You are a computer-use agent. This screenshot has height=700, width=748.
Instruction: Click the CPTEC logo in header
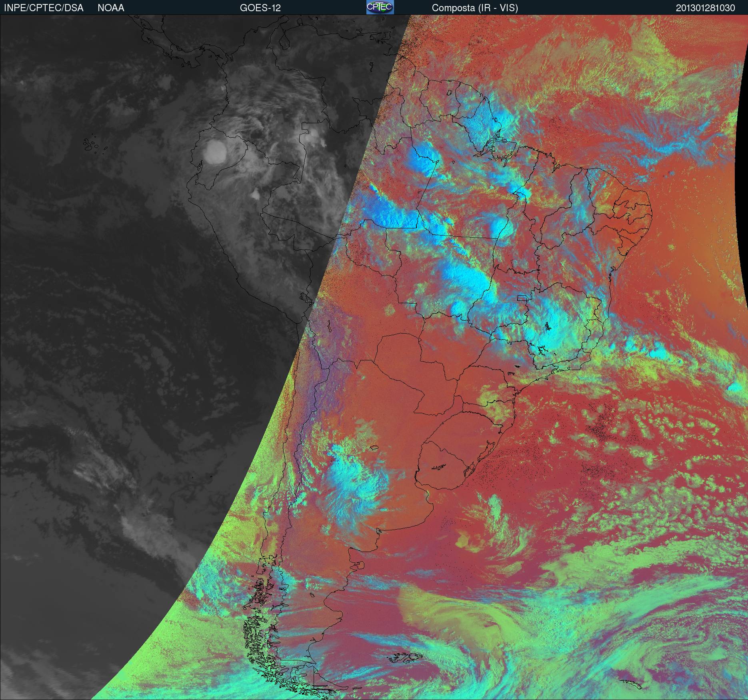coord(380,7)
